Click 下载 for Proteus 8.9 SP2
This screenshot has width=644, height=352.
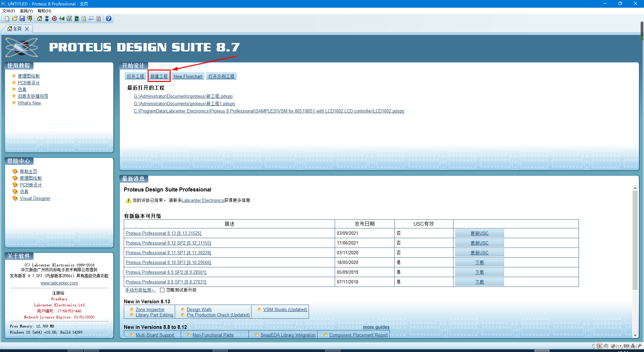[x=479, y=272]
